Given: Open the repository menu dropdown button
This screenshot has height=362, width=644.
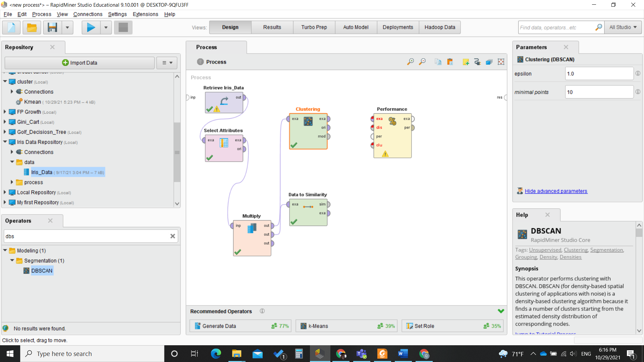Looking at the screenshot, I should coord(167,63).
